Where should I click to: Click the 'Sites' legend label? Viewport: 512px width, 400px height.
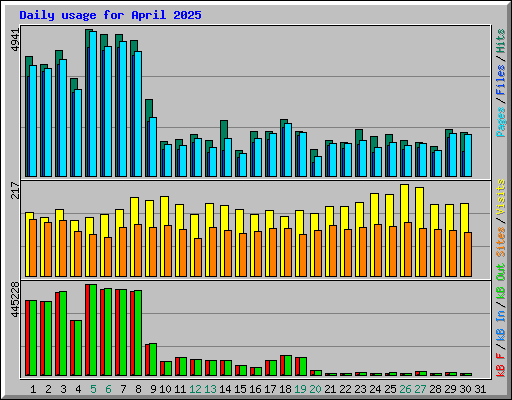point(501,242)
